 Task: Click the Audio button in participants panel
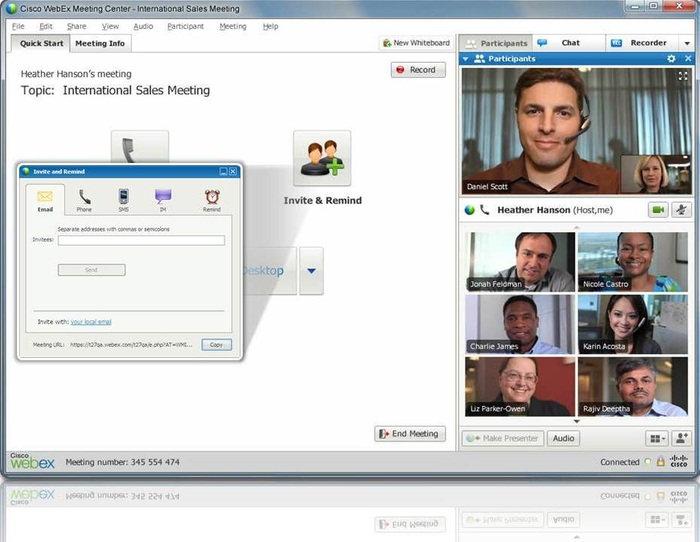point(563,438)
